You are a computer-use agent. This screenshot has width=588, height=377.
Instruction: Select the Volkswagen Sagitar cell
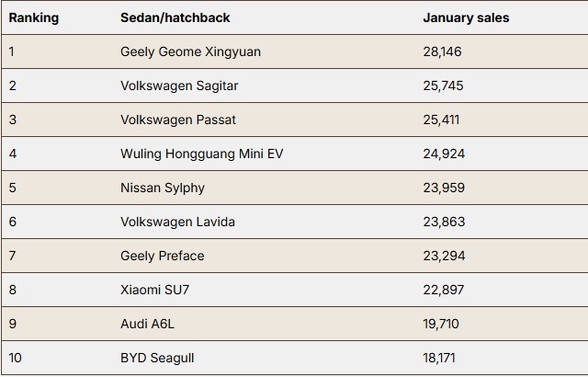(179, 86)
